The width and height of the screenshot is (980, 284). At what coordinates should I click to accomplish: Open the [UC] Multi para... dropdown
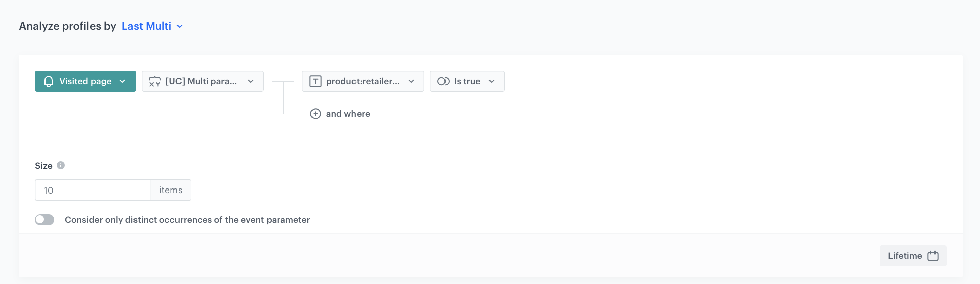202,81
